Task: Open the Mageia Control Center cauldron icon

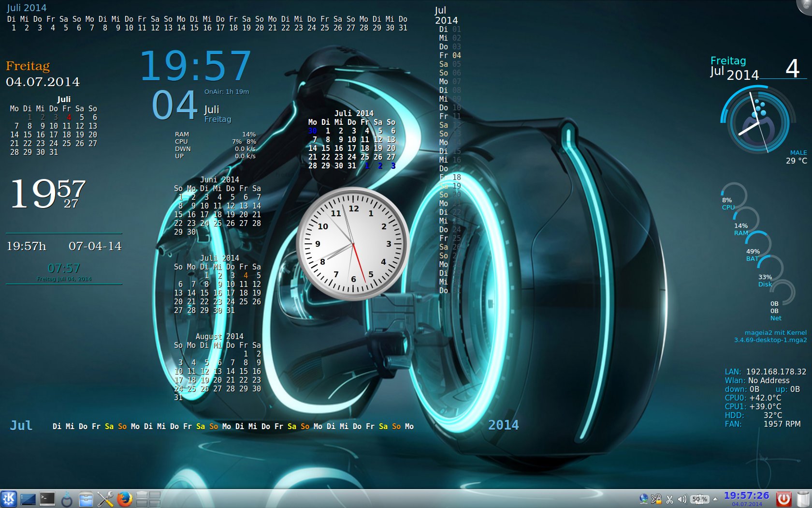Action: [x=67, y=499]
